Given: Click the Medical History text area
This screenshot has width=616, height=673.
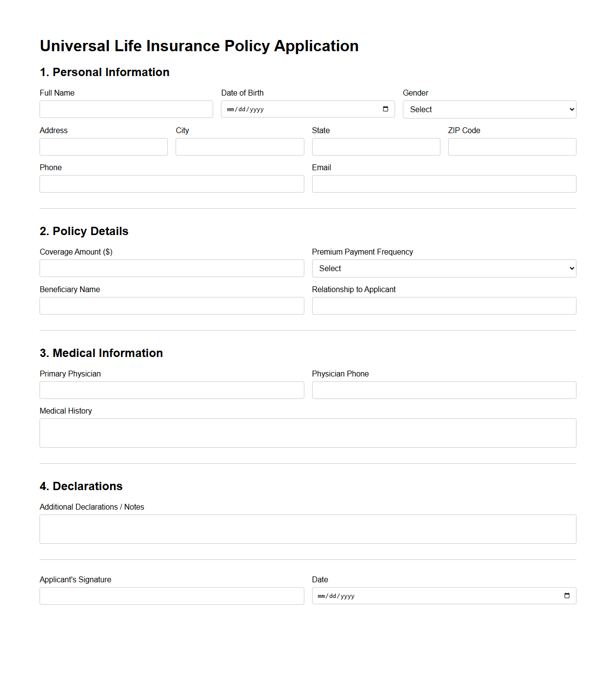Looking at the screenshot, I should 307,433.
